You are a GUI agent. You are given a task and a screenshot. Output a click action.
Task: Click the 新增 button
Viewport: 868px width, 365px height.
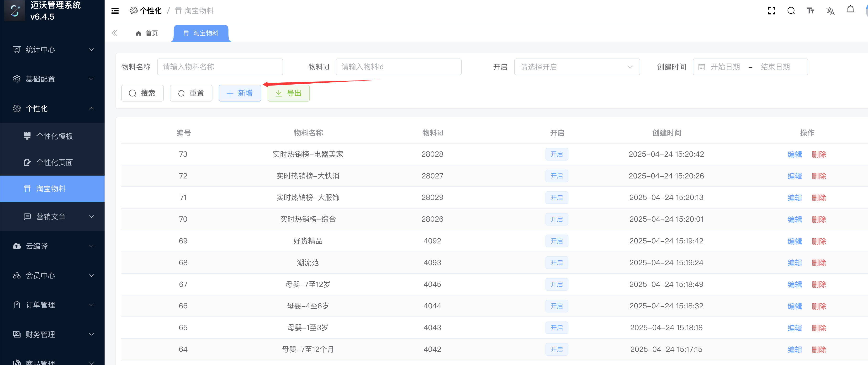[x=240, y=93]
